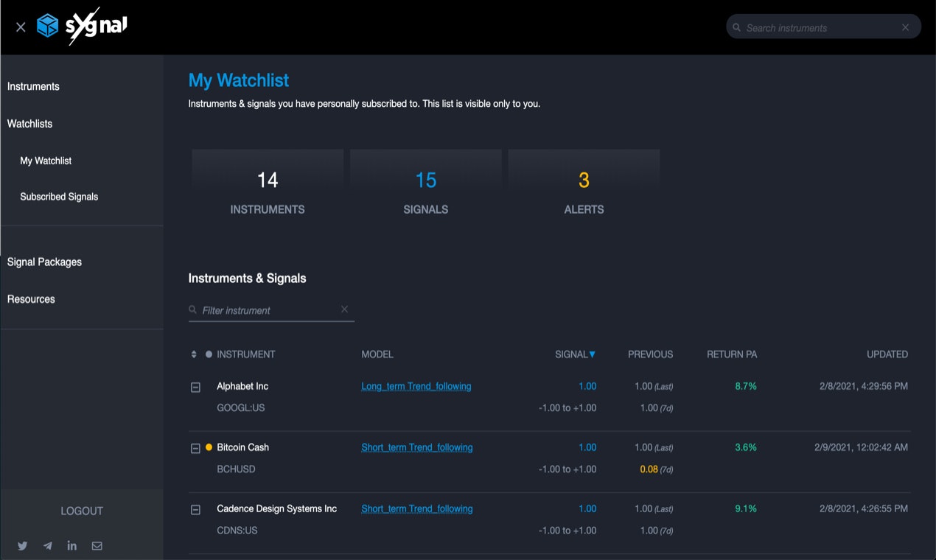Open Instruments in the sidebar
This screenshot has width=936, height=560.
click(x=33, y=86)
